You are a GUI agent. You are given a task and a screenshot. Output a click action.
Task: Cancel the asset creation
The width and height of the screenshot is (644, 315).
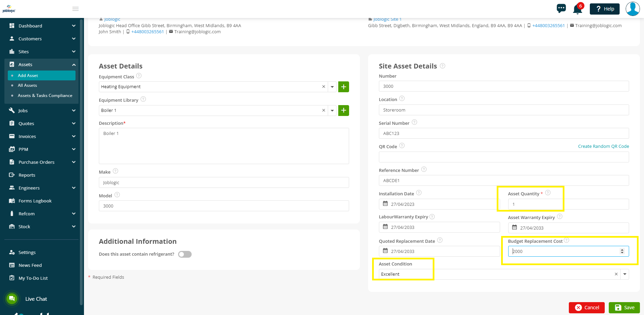pos(587,308)
